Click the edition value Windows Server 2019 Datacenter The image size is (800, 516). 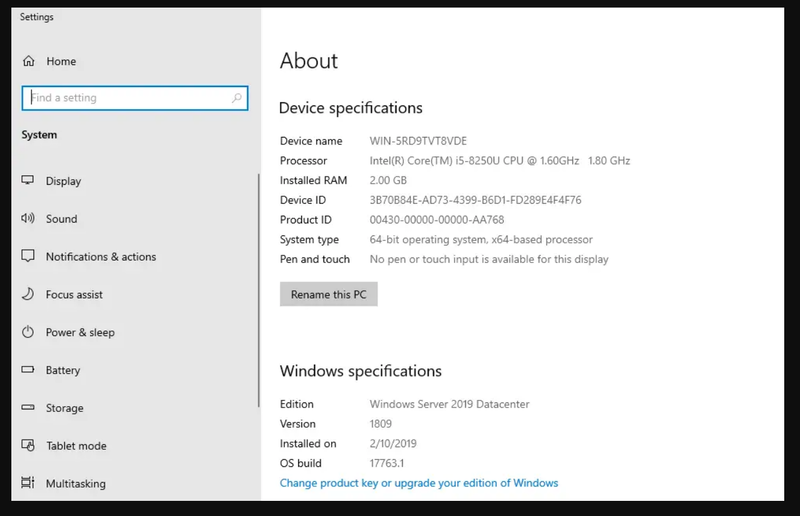pyautogui.click(x=449, y=404)
